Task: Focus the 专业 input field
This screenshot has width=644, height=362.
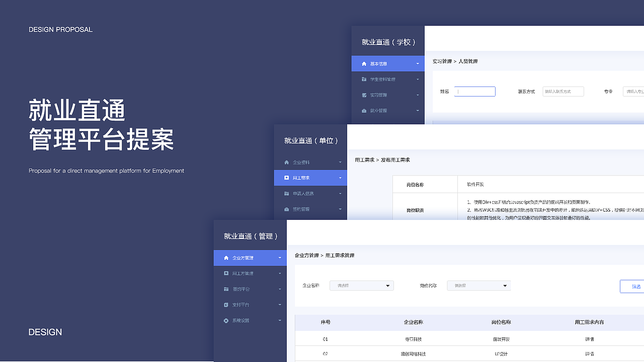Action: (633, 92)
